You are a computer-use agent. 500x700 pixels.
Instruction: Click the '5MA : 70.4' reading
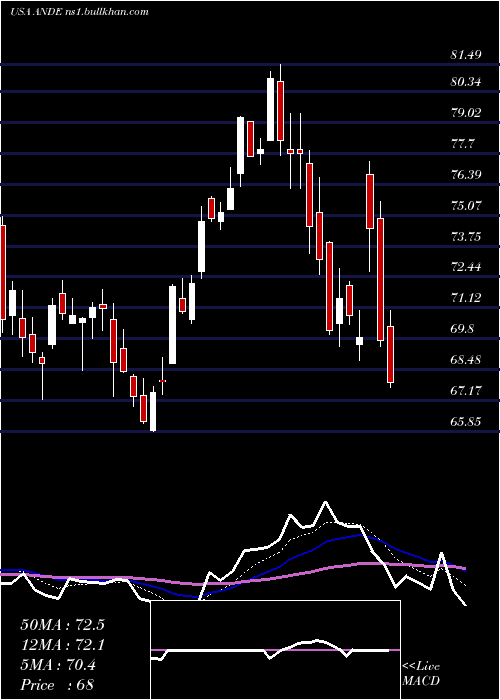(x=58, y=665)
